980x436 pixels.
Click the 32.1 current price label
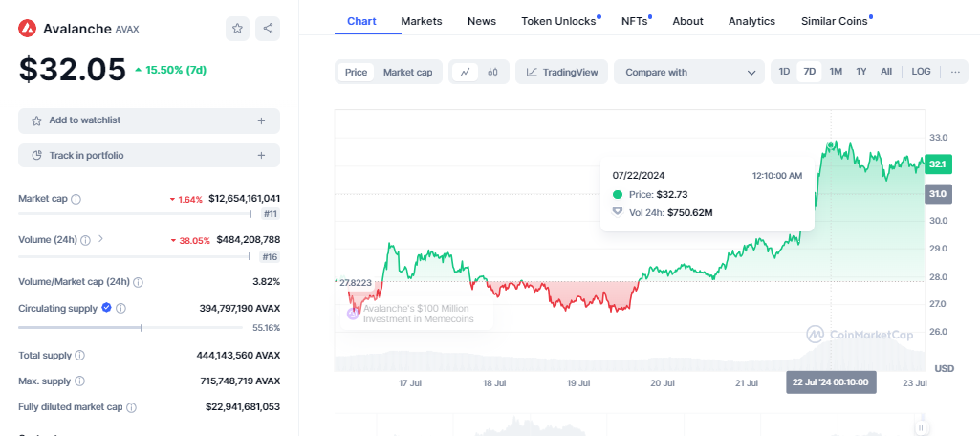pos(938,164)
